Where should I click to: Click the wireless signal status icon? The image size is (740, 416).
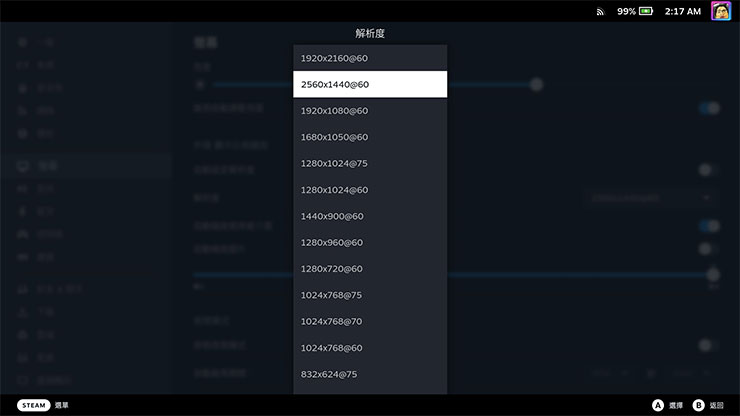pyautogui.click(x=600, y=12)
